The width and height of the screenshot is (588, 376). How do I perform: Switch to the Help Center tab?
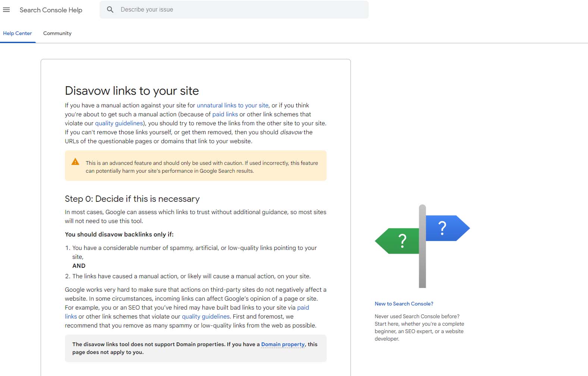pyautogui.click(x=18, y=33)
